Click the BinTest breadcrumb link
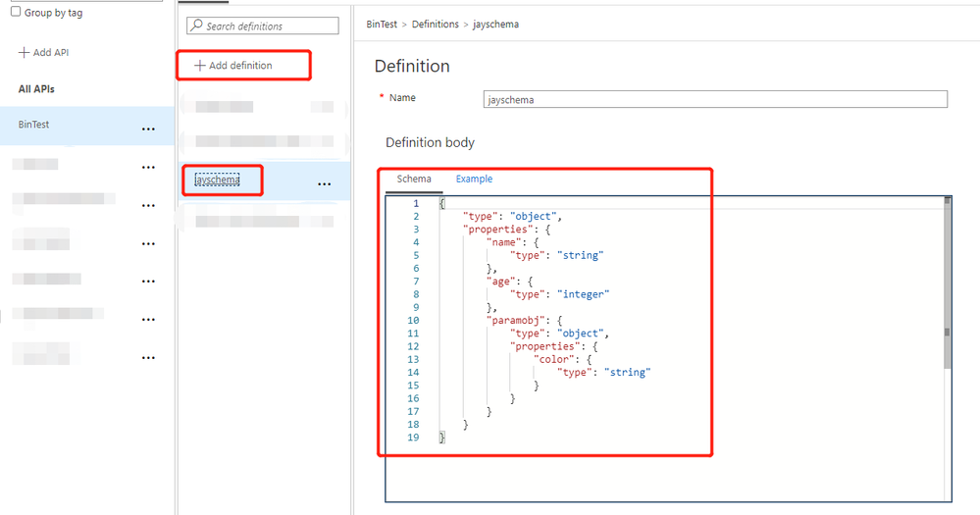The height and width of the screenshot is (515, 980). point(382,24)
